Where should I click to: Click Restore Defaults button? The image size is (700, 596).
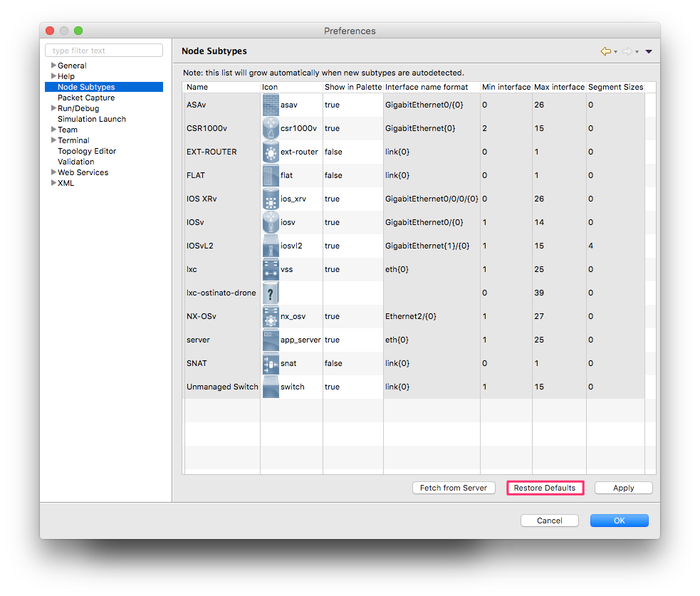pos(545,488)
